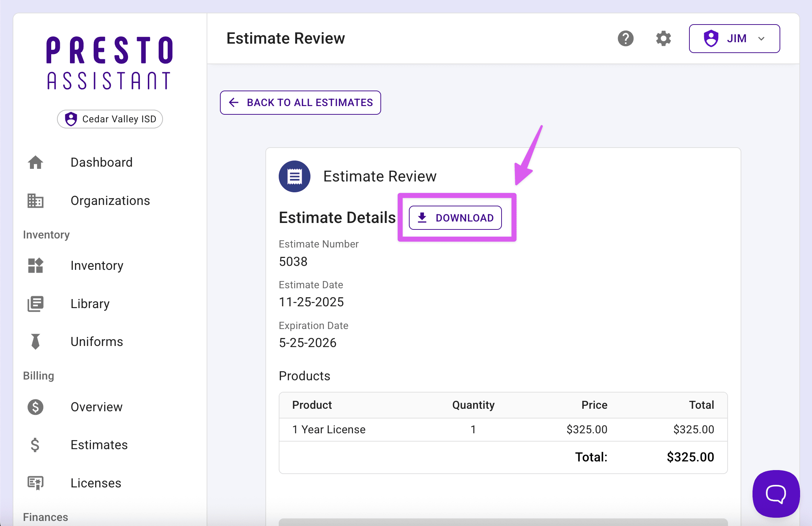This screenshot has height=526, width=812.
Task: Open the chat bubble support widget
Action: [776, 494]
